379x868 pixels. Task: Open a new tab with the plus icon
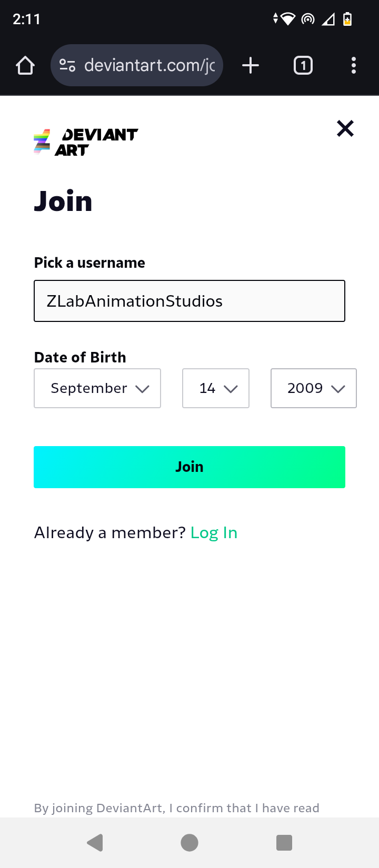(251, 65)
